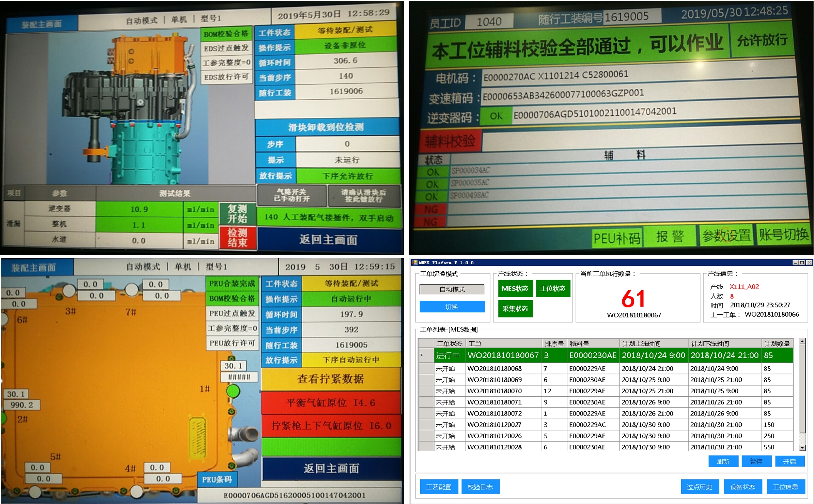This screenshot has width=814, height=504.
Task: Click the torque value 990.2
Action: click(22, 405)
